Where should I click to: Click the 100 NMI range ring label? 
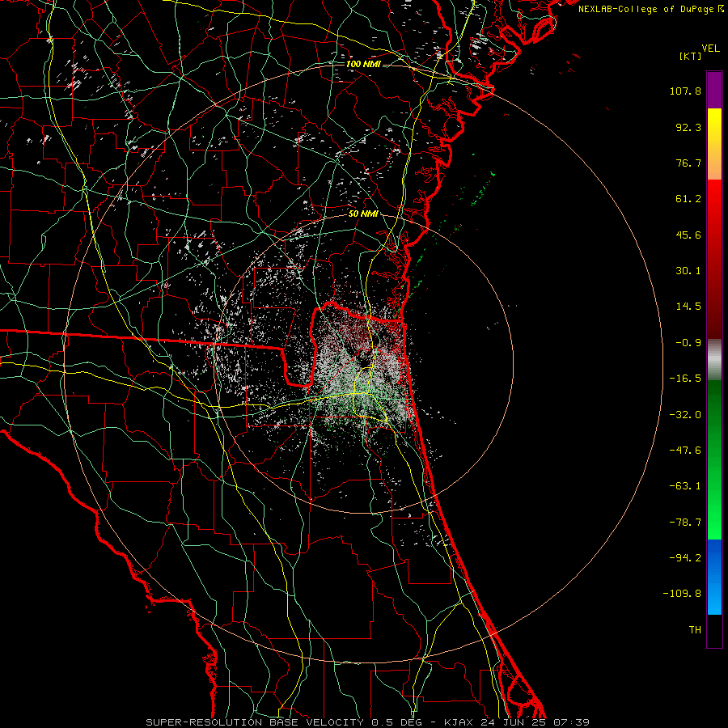tap(363, 64)
